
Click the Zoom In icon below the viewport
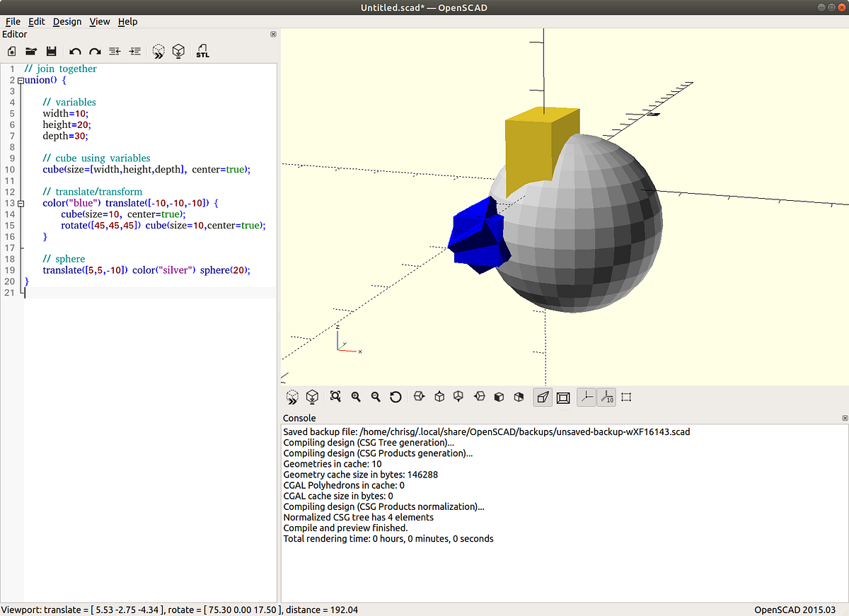click(356, 397)
